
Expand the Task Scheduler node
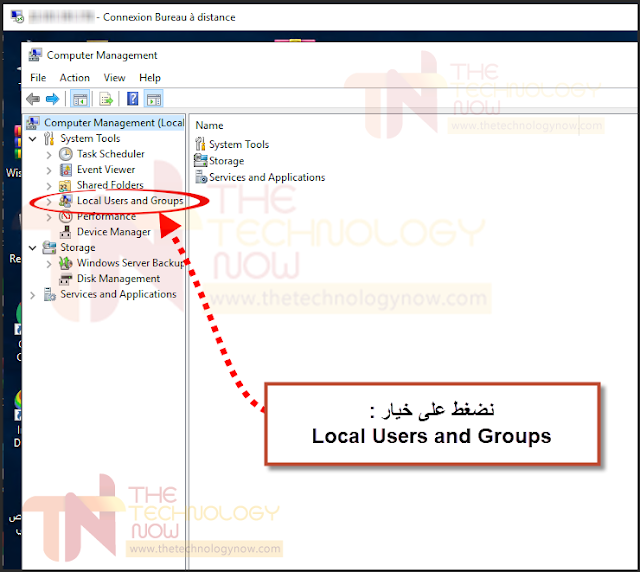(49, 155)
